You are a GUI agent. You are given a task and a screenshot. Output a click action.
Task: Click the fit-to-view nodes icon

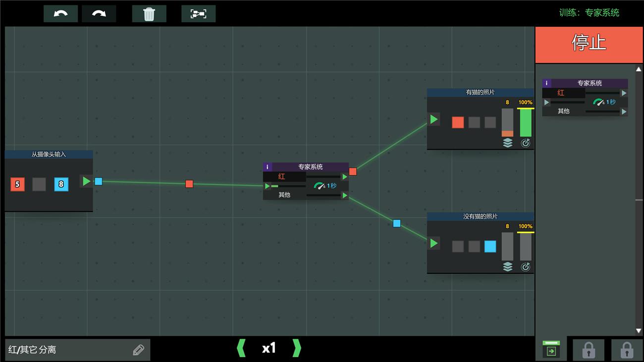pos(198,14)
